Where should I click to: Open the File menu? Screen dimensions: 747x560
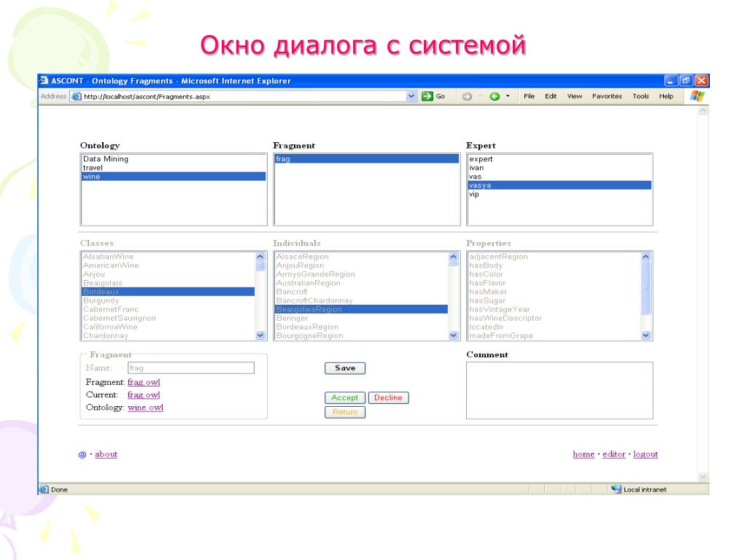(529, 96)
